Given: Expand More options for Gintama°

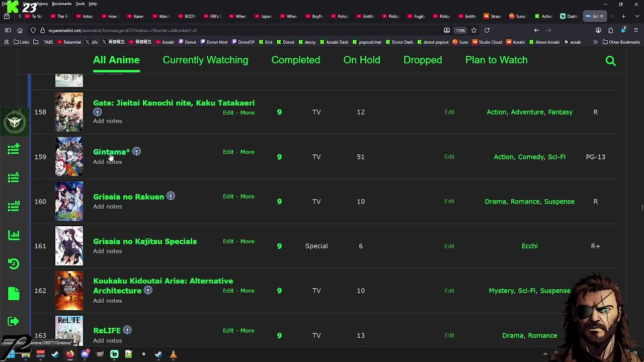Looking at the screenshot, I should click(x=247, y=152).
